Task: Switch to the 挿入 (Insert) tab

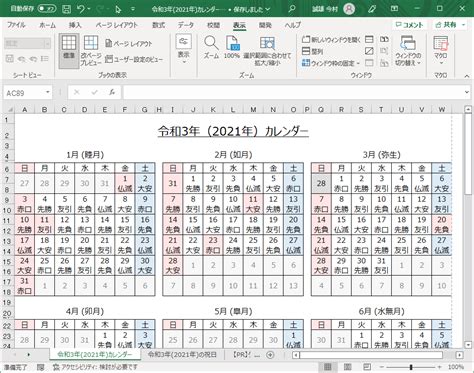Action: [75, 25]
